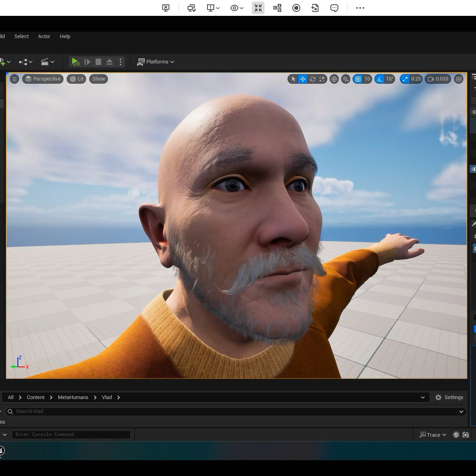Open remote view eye options dropdown
476x476 pixels.
pyautogui.click(x=237, y=8)
